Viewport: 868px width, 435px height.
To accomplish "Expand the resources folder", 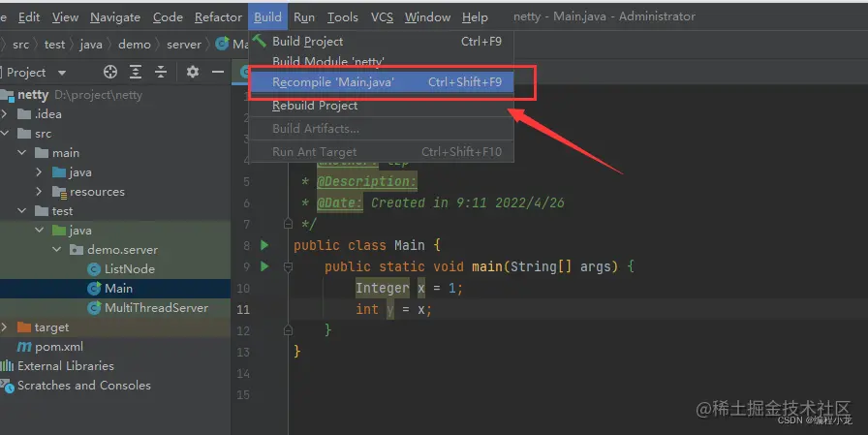I will (x=39, y=192).
